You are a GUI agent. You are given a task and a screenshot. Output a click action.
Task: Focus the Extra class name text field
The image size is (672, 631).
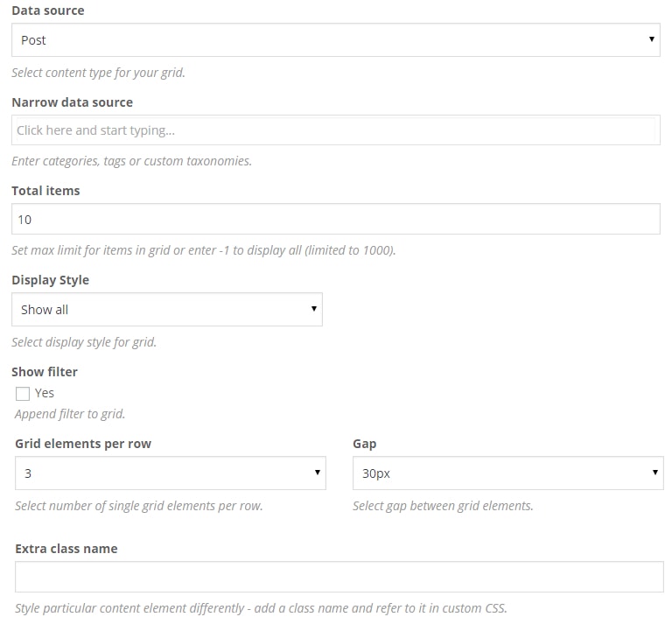[339, 577]
